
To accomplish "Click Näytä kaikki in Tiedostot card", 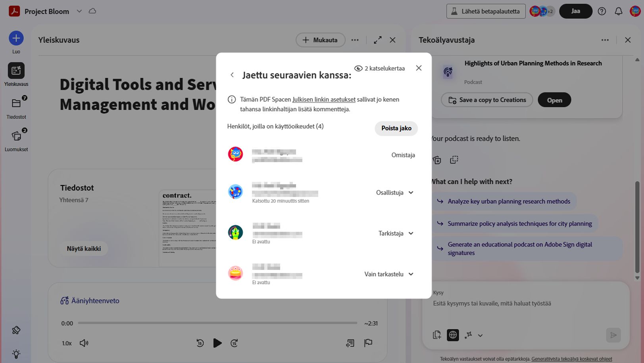I will [x=84, y=248].
